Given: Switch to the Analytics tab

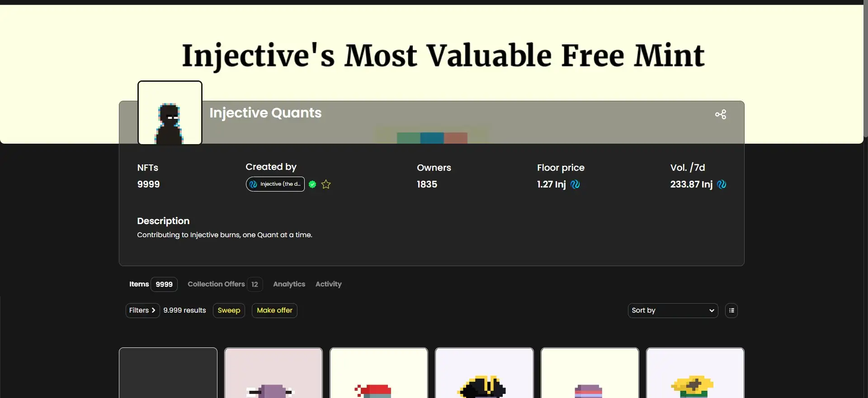Looking at the screenshot, I should [289, 284].
